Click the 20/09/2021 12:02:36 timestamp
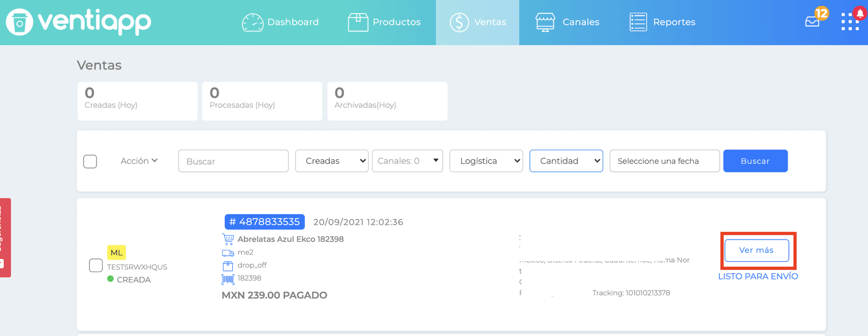 pos(358,222)
